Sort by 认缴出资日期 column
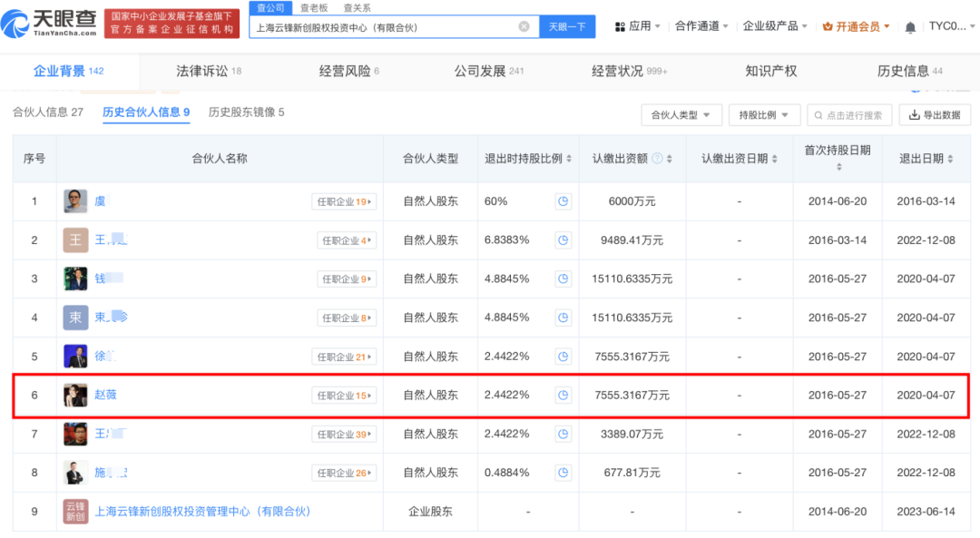 (x=774, y=159)
